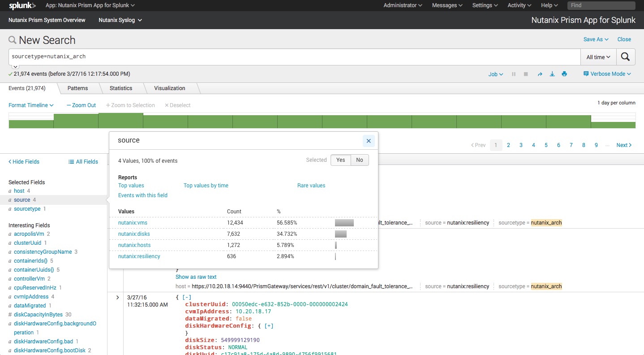Open the Job dropdown

click(495, 74)
